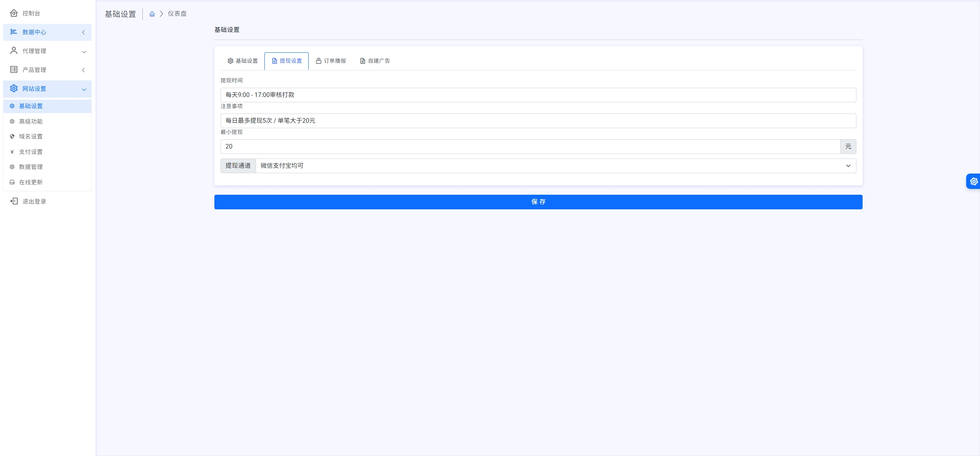
Task: Click the 支付设置 yen icon
Action: coord(12,152)
